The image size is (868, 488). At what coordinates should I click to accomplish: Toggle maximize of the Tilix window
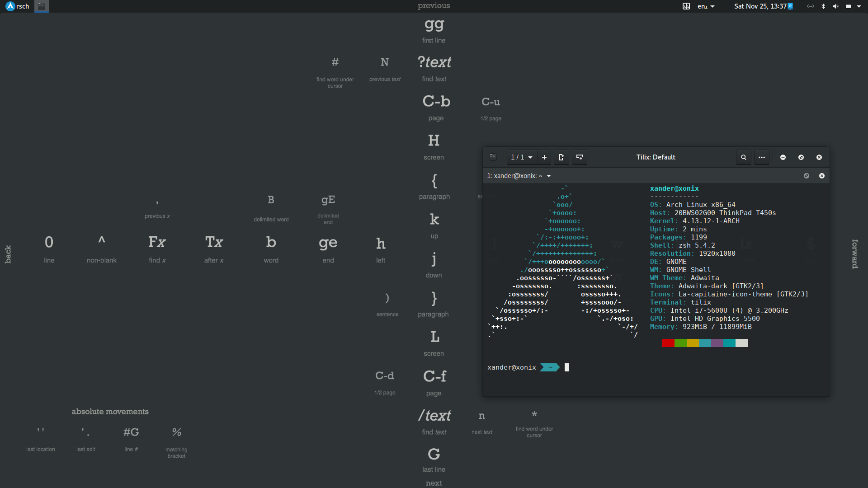coord(801,157)
